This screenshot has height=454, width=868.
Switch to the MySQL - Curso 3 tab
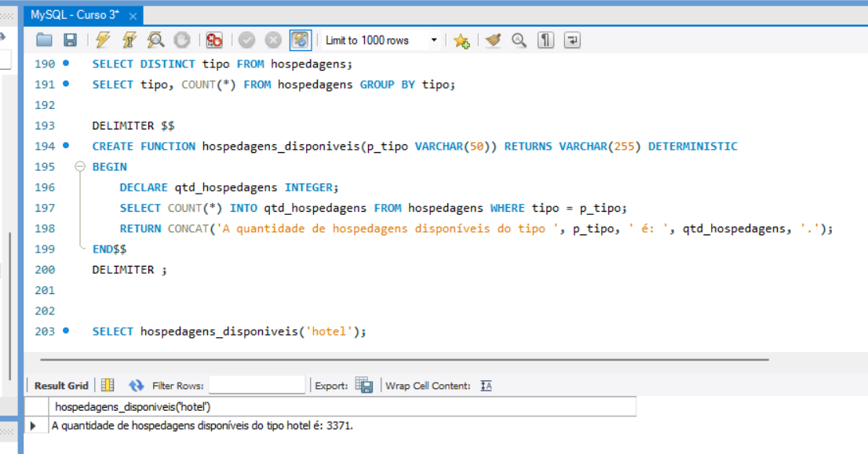coord(76,15)
